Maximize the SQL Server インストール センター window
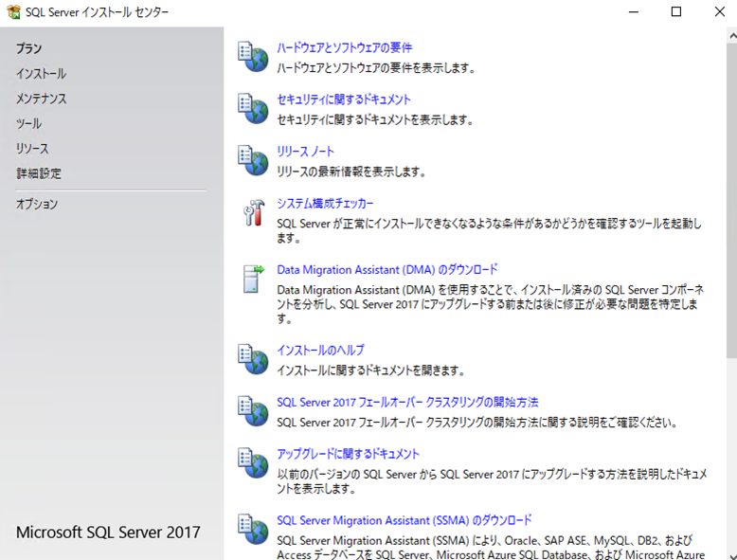Screen dimensions: 737x560 [x=675, y=11]
